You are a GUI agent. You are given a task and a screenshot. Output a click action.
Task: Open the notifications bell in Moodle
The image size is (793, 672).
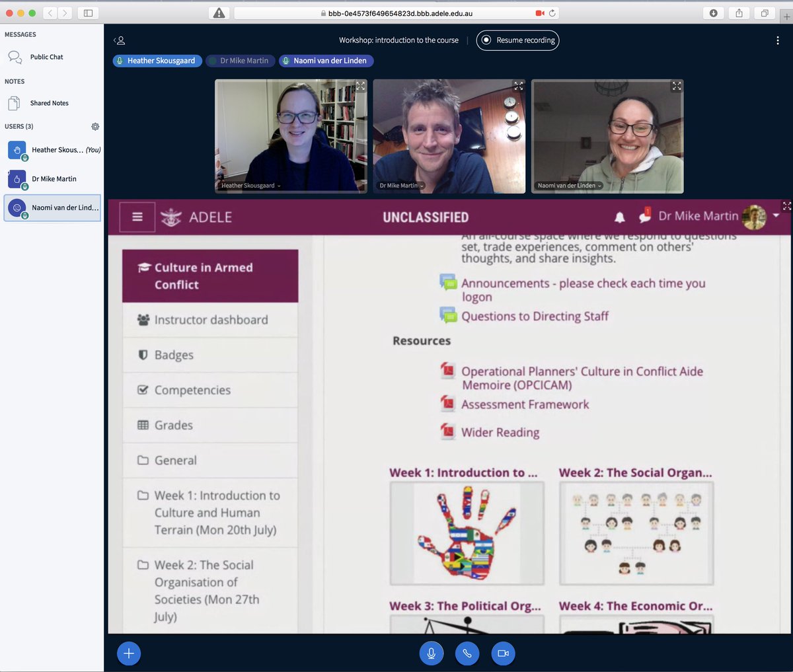point(620,216)
